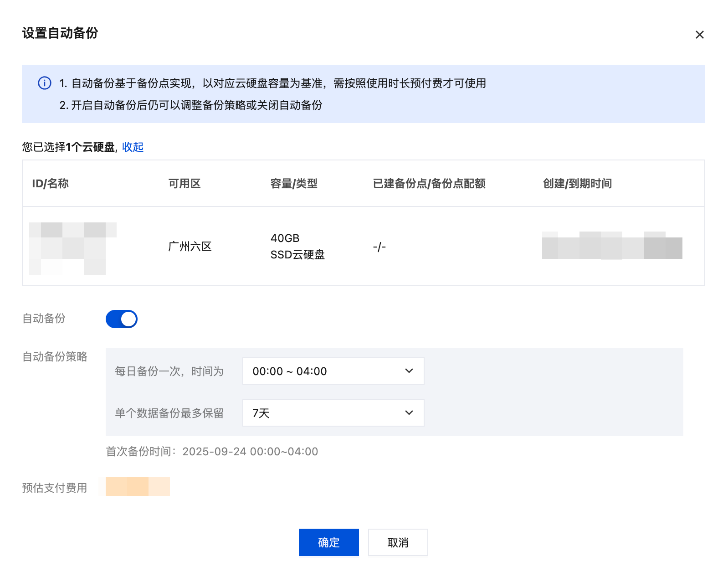
Task: Click the 已建备份点/备份点配额 column header
Action: click(x=429, y=184)
